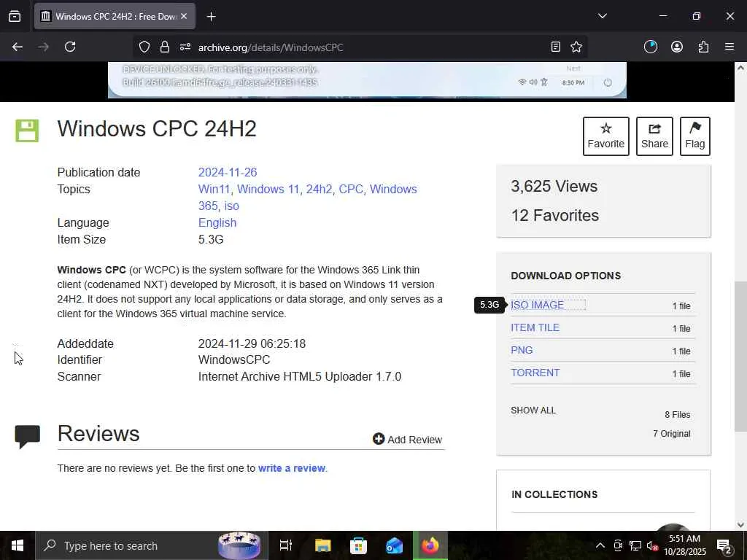Image resolution: width=747 pixels, height=560 pixels.
Task: Open Task View on taskbar
Action: (285, 545)
